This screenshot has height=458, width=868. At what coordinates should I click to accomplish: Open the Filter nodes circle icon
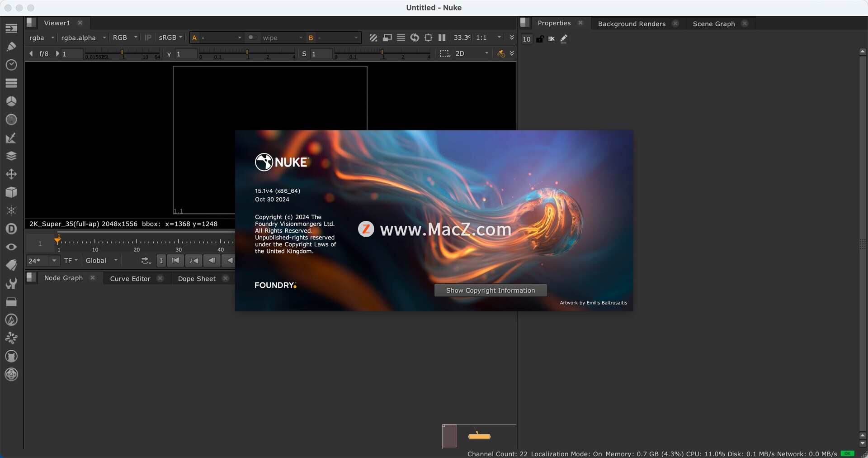pyautogui.click(x=11, y=119)
